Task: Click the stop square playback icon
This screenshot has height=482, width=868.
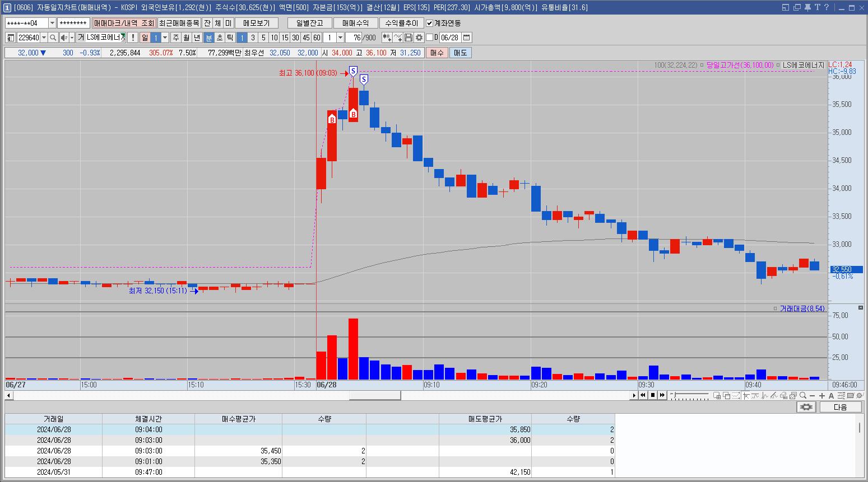Action: tap(653, 395)
